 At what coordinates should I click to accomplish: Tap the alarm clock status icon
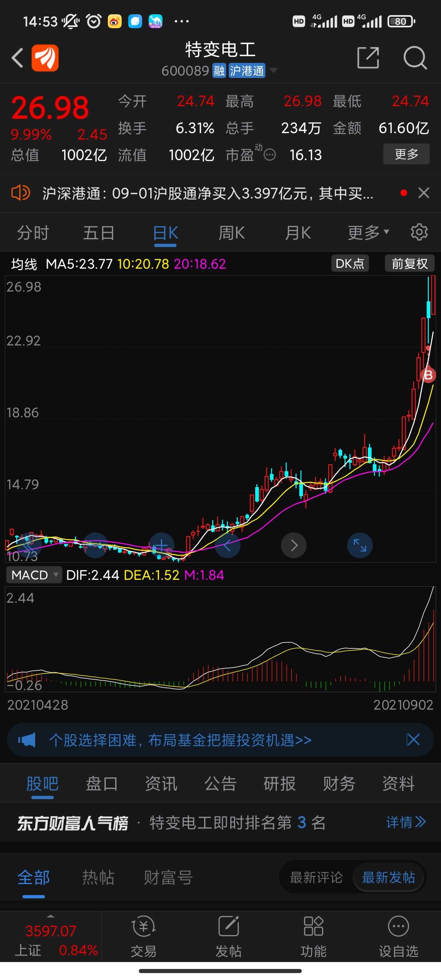(x=94, y=21)
